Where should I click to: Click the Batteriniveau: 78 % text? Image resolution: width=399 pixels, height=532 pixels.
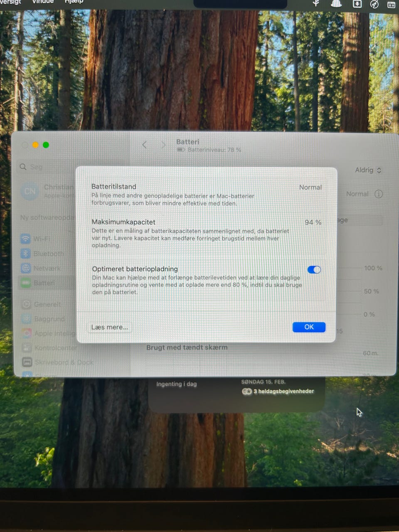click(214, 150)
